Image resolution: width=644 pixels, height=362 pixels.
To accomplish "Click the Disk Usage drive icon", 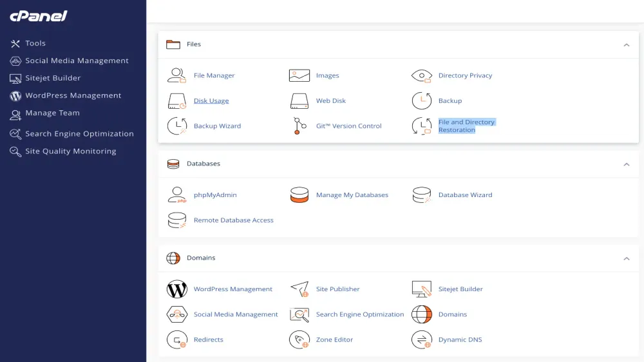I will coord(177,100).
